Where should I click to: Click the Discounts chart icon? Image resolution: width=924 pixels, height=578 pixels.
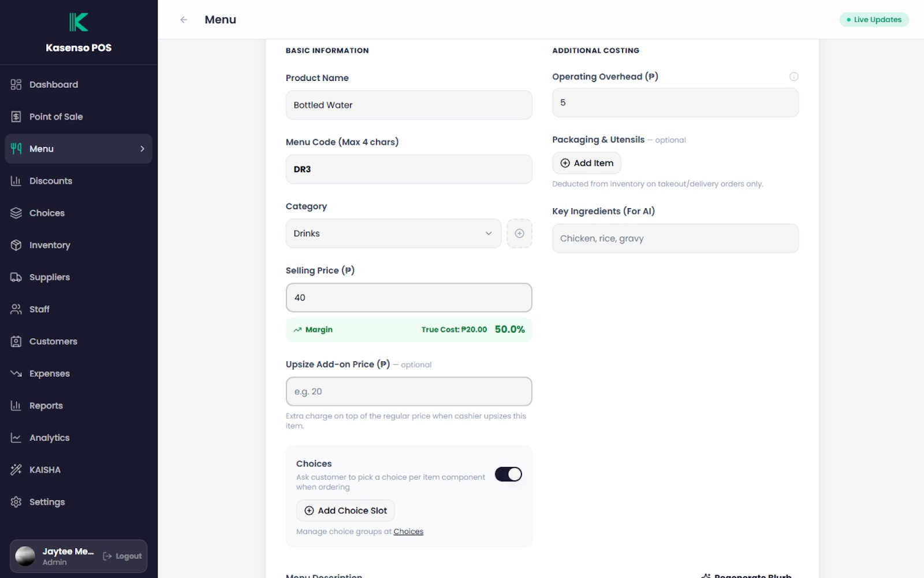click(x=16, y=181)
